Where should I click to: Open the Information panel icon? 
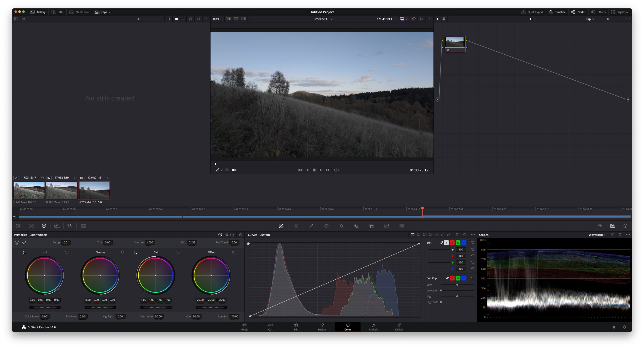pyautogui.click(x=625, y=226)
